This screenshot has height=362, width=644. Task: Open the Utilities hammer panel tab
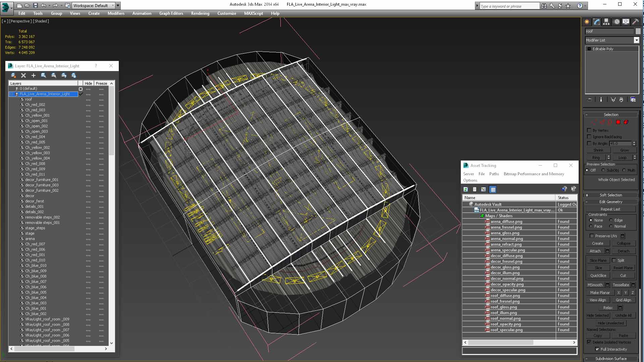pos(635,21)
